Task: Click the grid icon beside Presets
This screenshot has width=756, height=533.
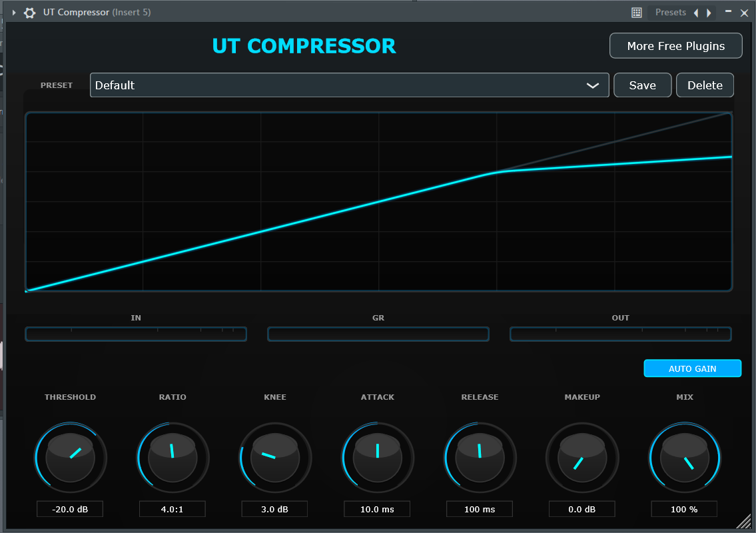Action: 637,13
